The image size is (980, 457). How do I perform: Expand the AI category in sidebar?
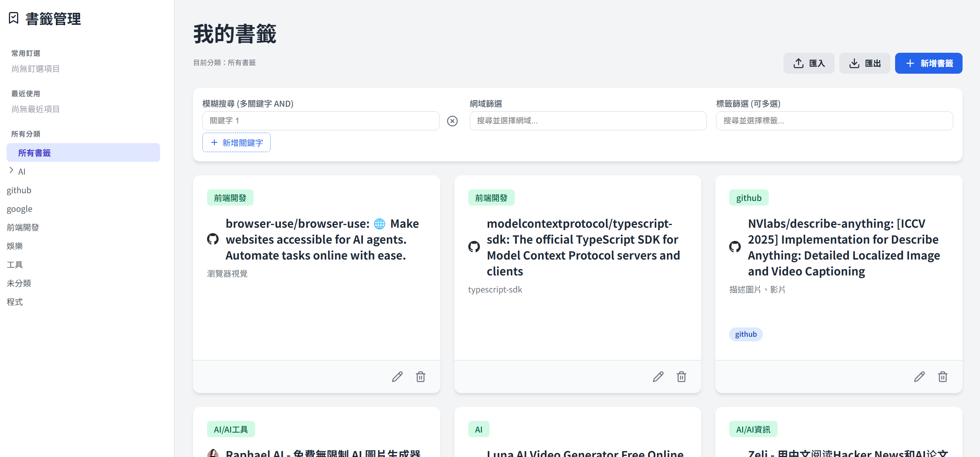(11, 170)
